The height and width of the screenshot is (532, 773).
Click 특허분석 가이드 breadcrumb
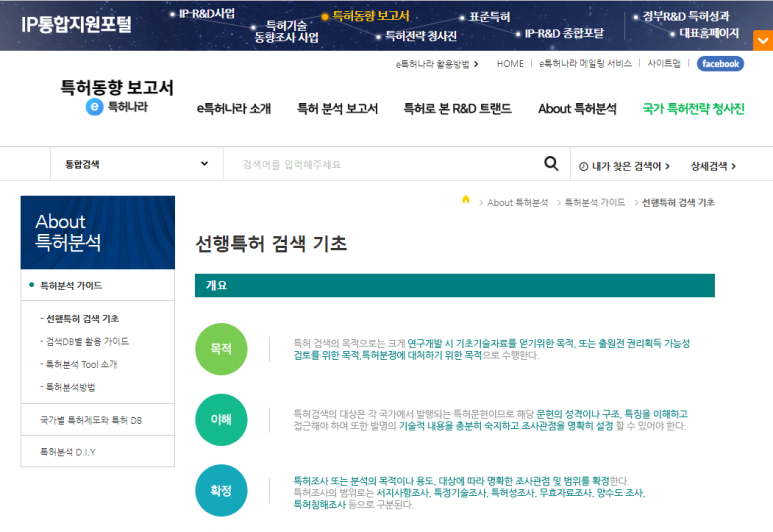(595, 203)
